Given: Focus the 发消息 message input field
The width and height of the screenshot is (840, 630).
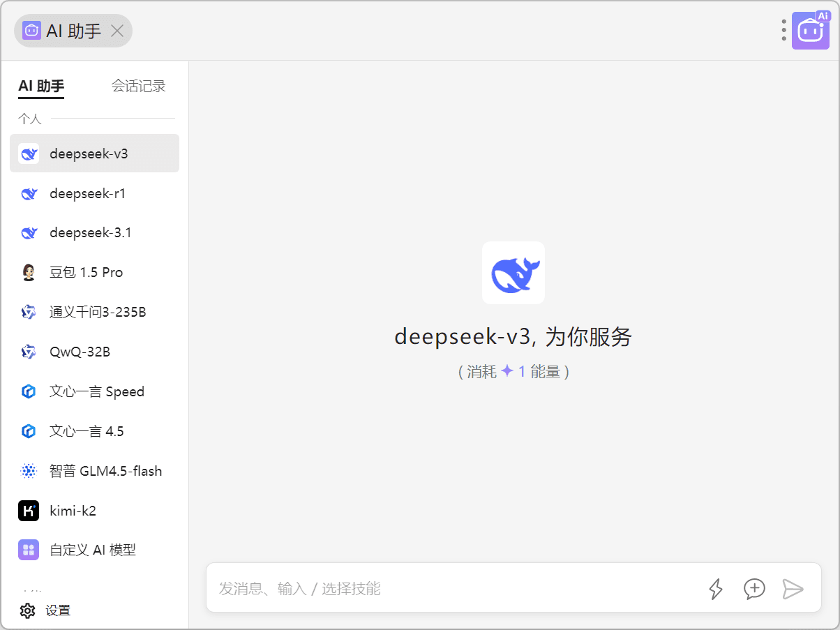Looking at the screenshot, I should point(453,589).
